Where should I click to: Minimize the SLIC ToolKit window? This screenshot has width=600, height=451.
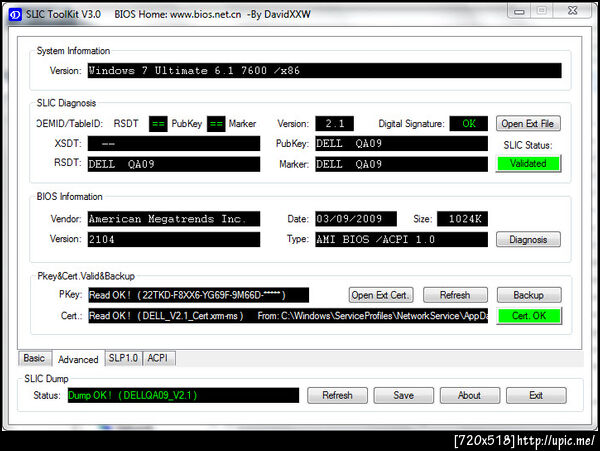[519, 11]
